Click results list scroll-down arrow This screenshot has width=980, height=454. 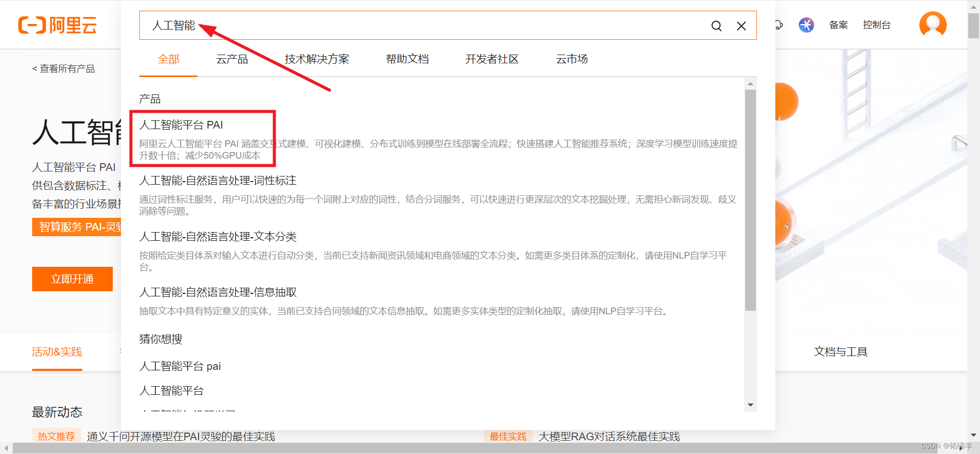click(750, 405)
